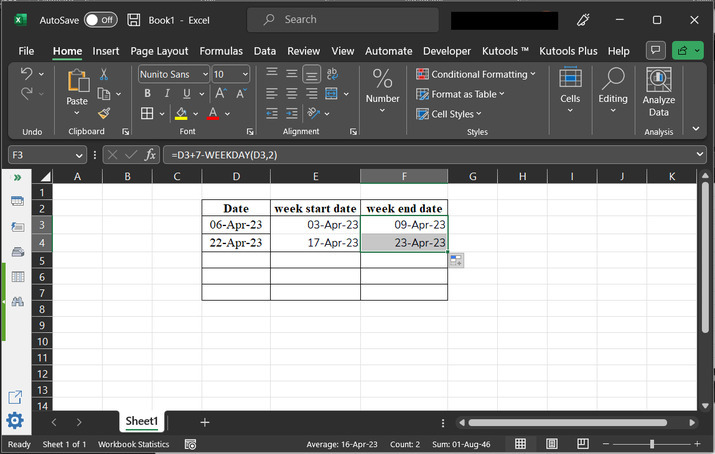The image size is (715, 454).
Task: Decrease font size with the smaller A icon
Action: (241, 93)
